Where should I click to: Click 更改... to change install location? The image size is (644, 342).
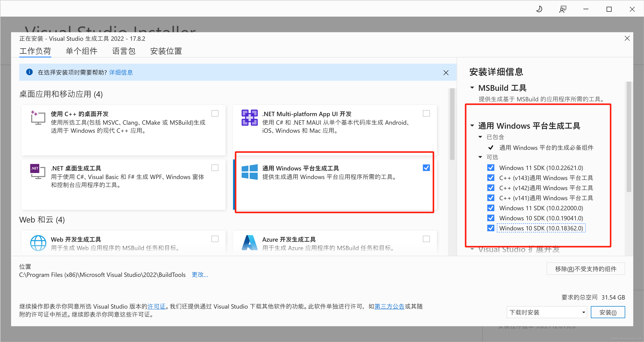click(200, 275)
